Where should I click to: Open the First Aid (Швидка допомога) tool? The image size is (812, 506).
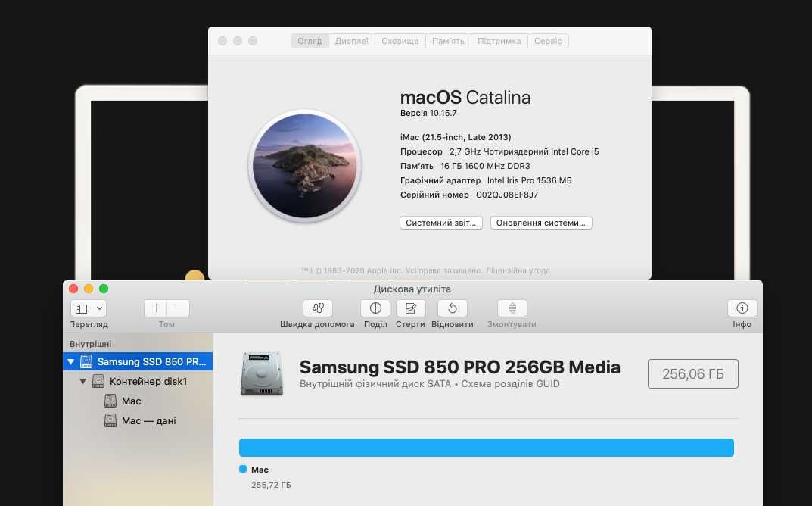[318, 308]
